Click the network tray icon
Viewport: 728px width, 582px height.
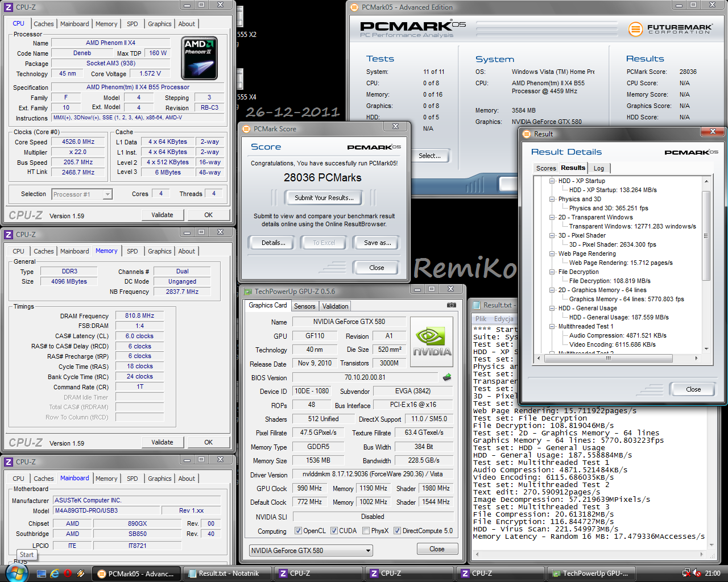click(x=686, y=573)
